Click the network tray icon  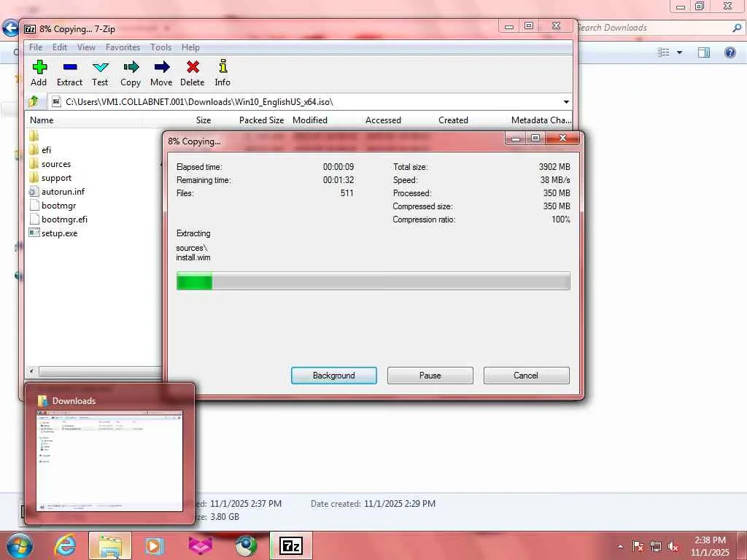pyautogui.click(x=656, y=546)
